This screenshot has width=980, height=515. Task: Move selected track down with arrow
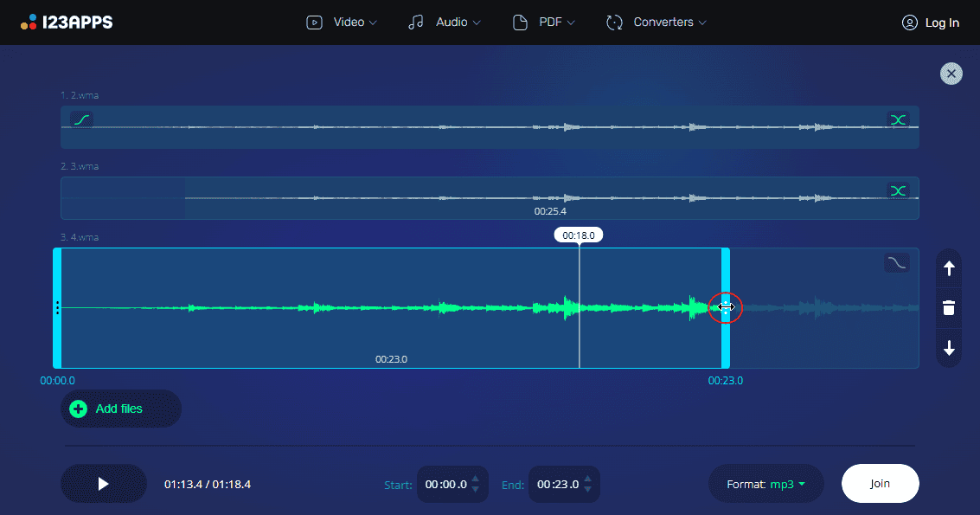coord(949,348)
